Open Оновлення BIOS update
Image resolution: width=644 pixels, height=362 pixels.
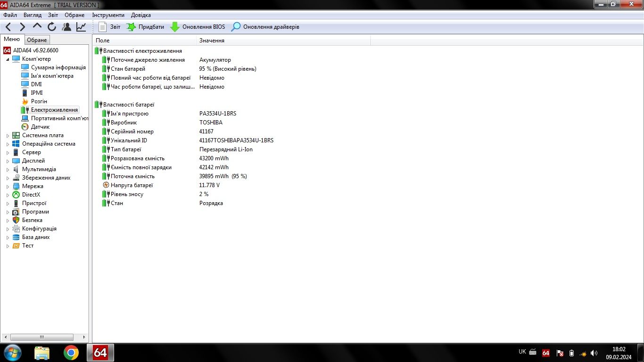198,27
